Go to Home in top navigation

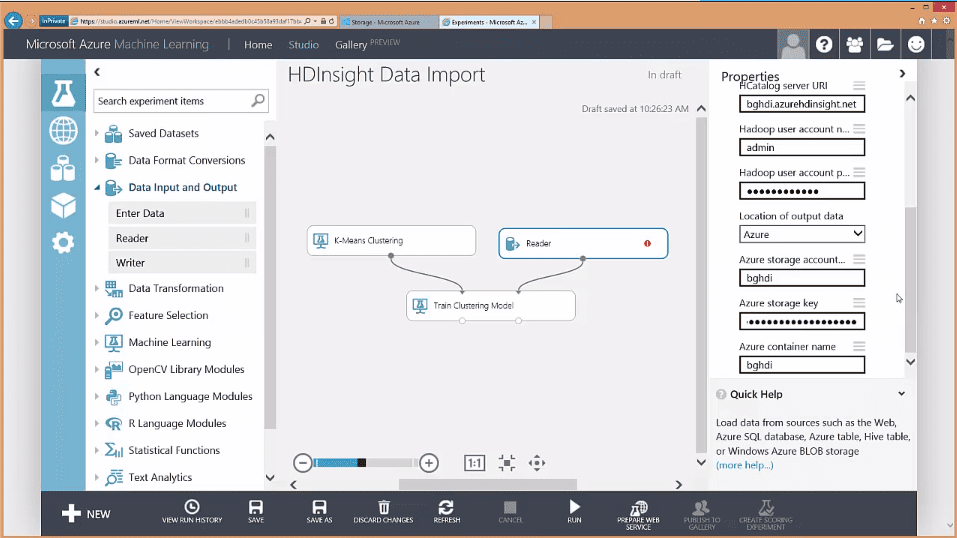(258, 45)
